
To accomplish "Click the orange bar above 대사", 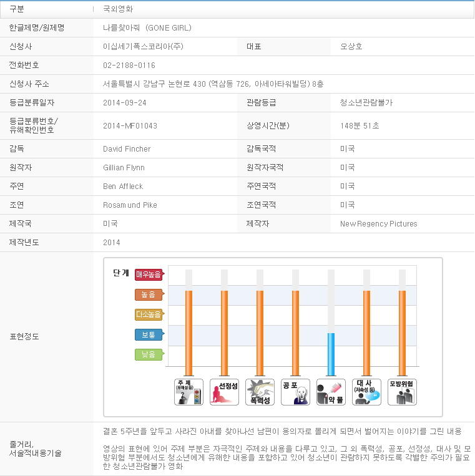I will 366,333.
